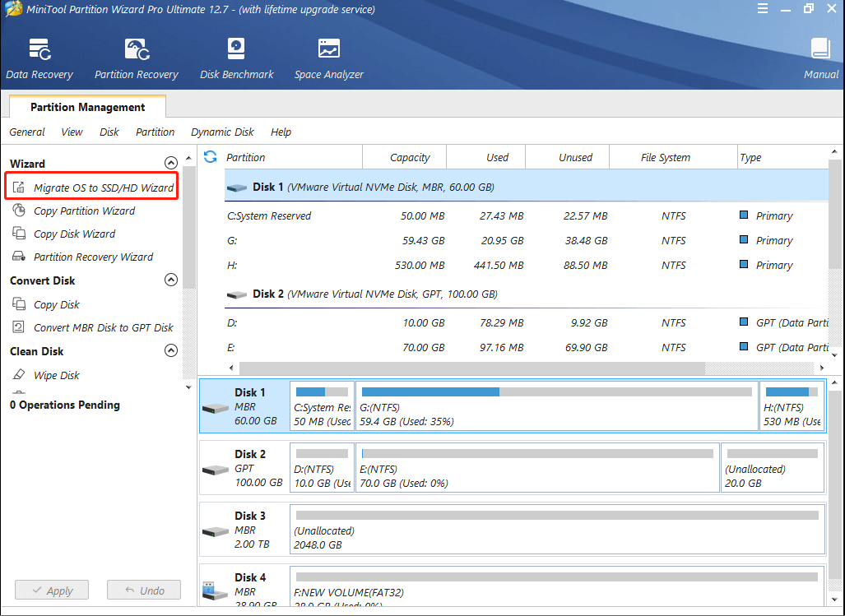The height and width of the screenshot is (616, 845).
Task: Click the Disk 2 drive icon in the partition list header row
Action: 237,294
